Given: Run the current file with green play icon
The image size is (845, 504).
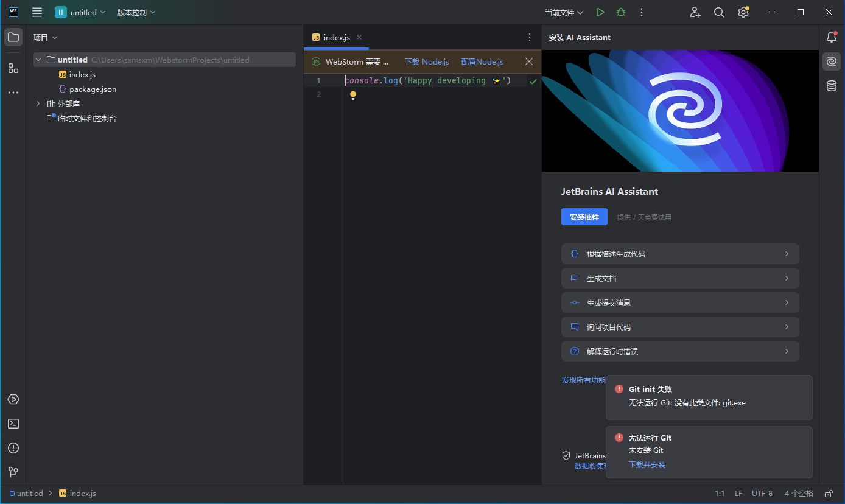Looking at the screenshot, I should pos(600,12).
